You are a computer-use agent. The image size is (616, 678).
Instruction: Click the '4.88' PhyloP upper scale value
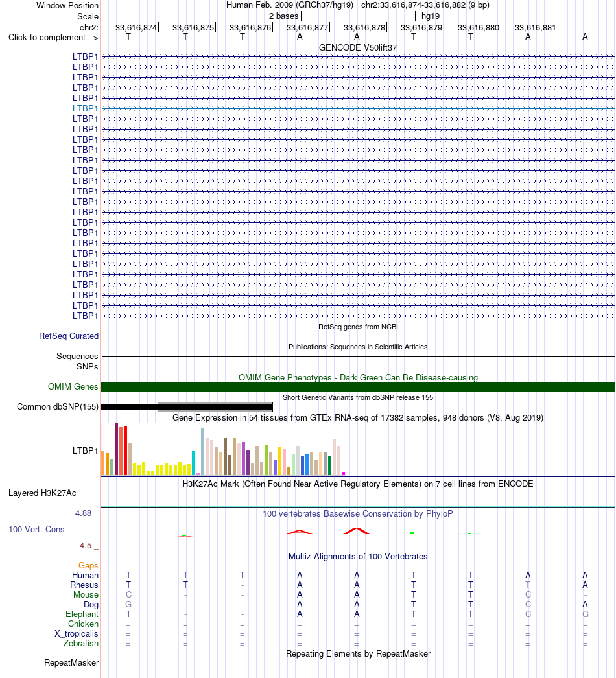click(x=84, y=513)
